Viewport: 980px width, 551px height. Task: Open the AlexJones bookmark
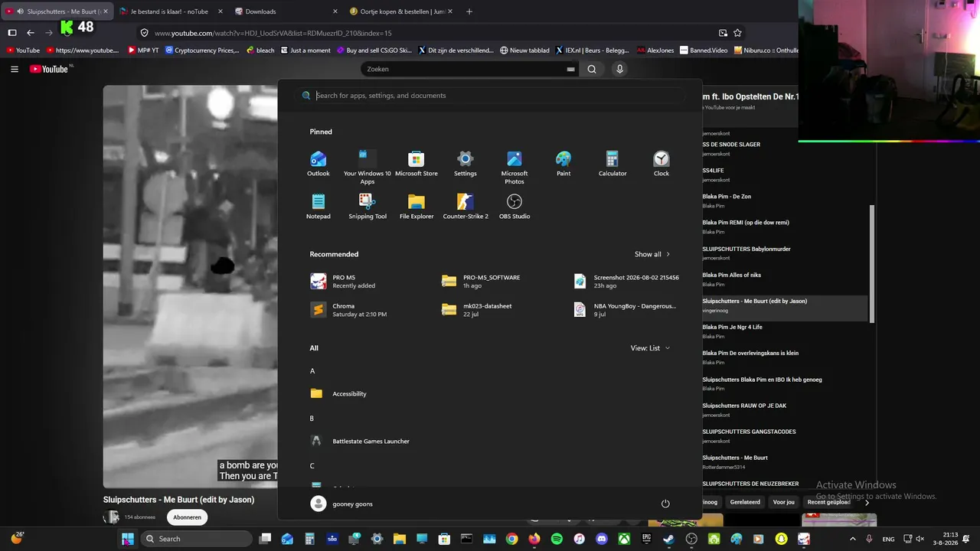(x=655, y=51)
